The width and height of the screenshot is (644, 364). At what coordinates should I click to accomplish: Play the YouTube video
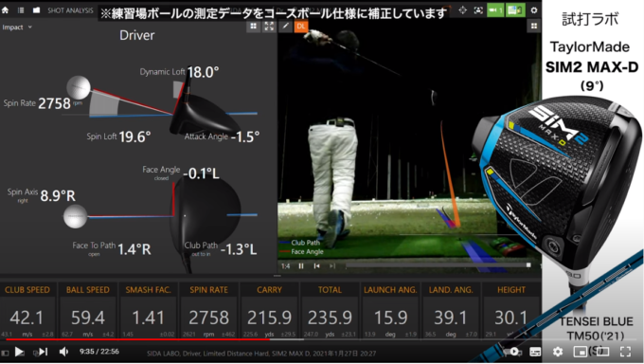(19, 352)
